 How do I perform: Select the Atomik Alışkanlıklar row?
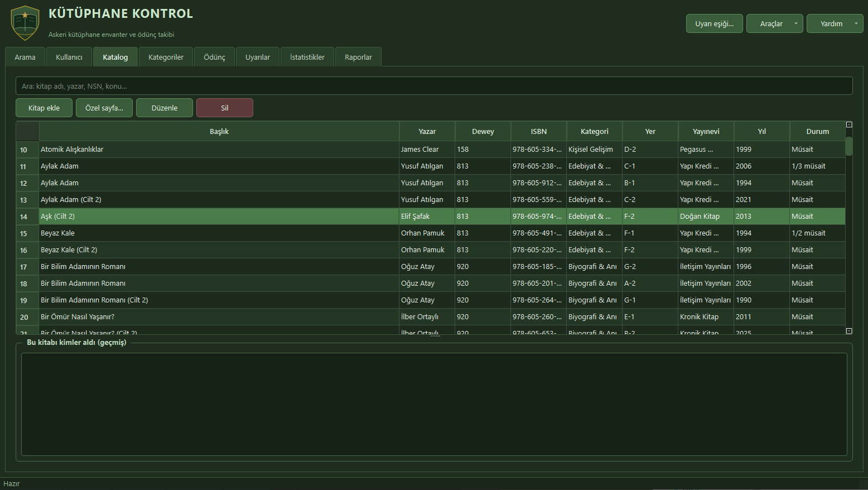click(431, 149)
